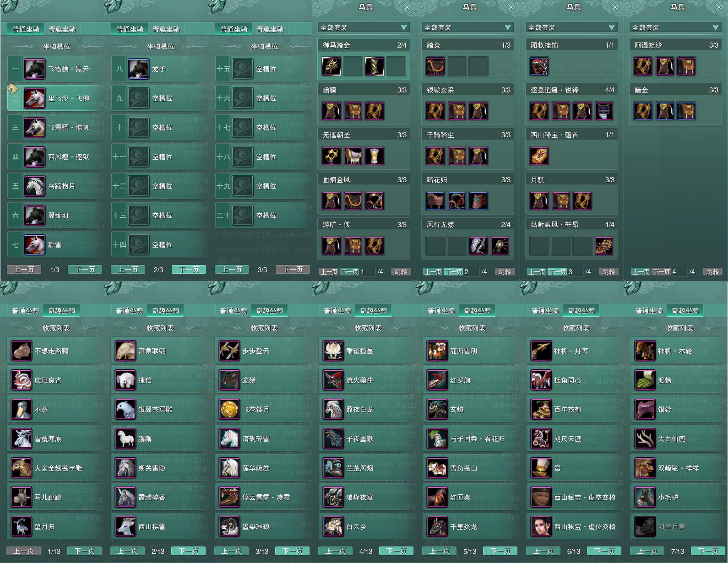
Task: Select the first 御马踏金 gear piece
Action: 331,66
